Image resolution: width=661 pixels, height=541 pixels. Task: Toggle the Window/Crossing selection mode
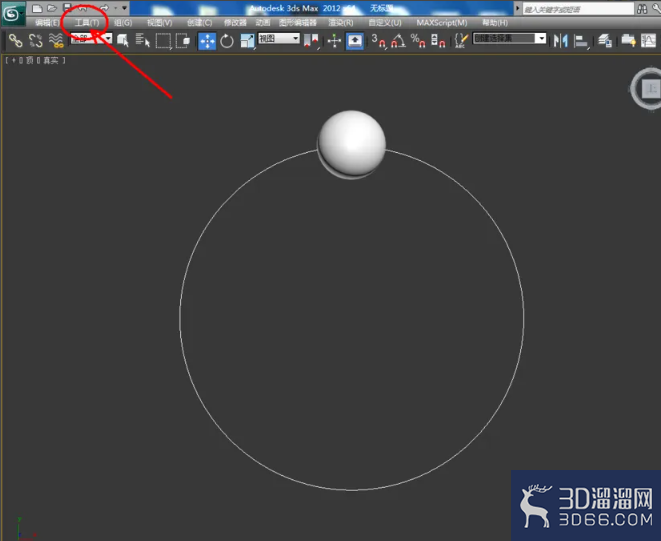coord(183,41)
